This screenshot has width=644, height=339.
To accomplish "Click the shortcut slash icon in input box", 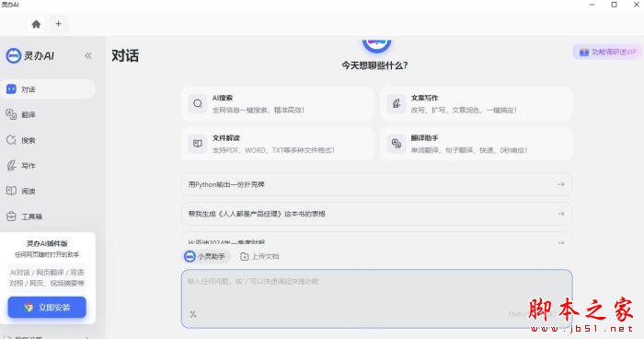I will [192, 314].
